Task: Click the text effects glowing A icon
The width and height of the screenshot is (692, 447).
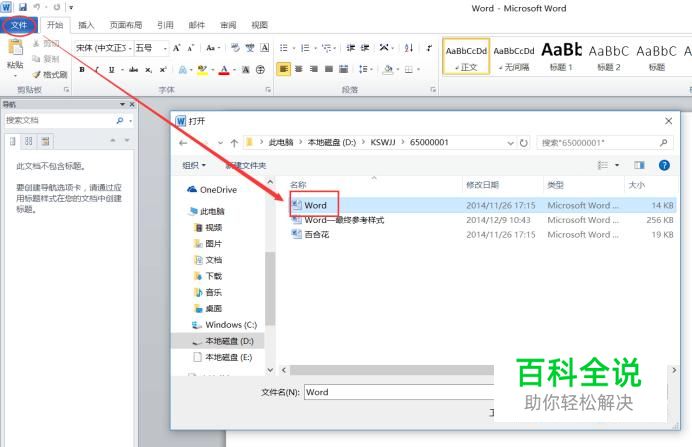Action: (x=182, y=70)
